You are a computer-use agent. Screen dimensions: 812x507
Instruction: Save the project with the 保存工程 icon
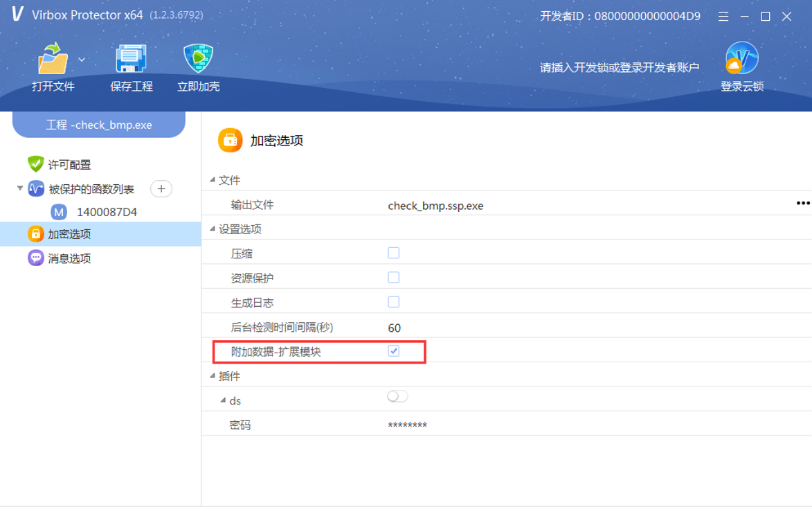pyautogui.click(x=131, y=58)
